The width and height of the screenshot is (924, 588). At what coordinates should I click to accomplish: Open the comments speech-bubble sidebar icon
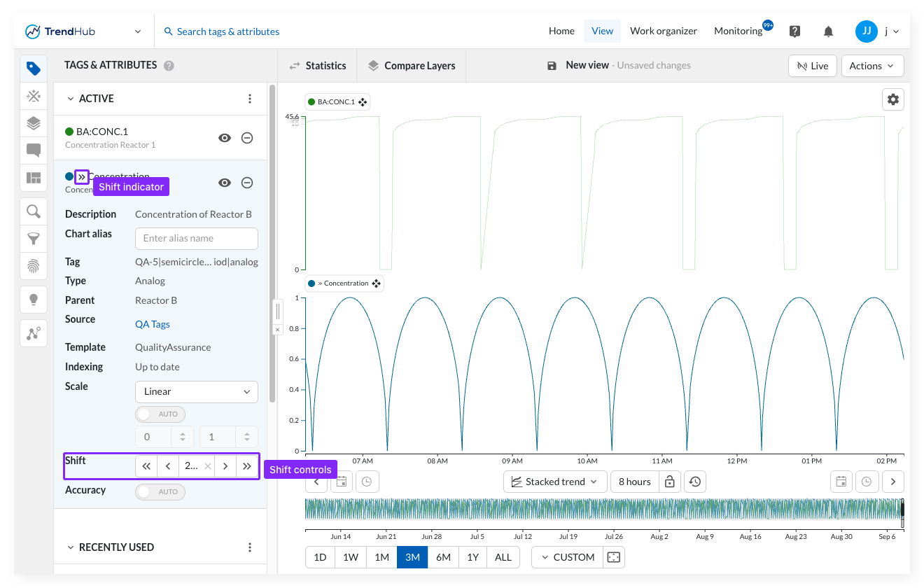pos(34,150)
